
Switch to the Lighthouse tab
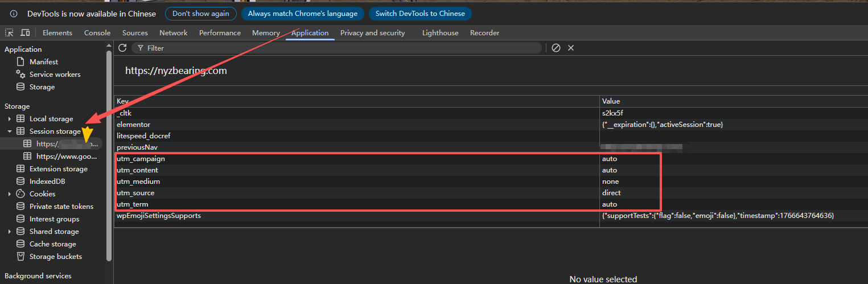(x=440, y=33)
